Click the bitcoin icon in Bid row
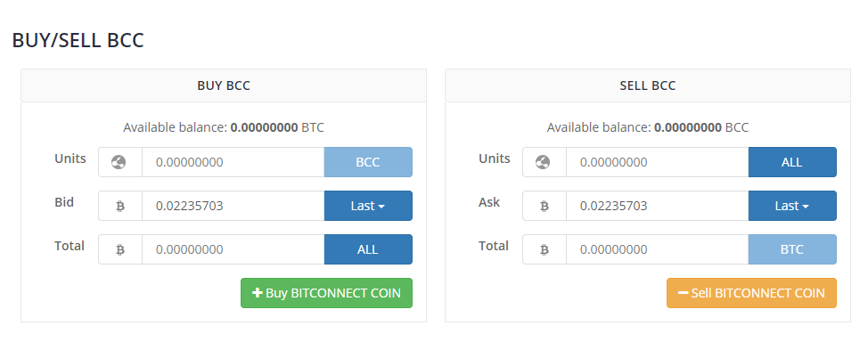The height and width of the screenshot is (342, 868). [x=120, y=207]
